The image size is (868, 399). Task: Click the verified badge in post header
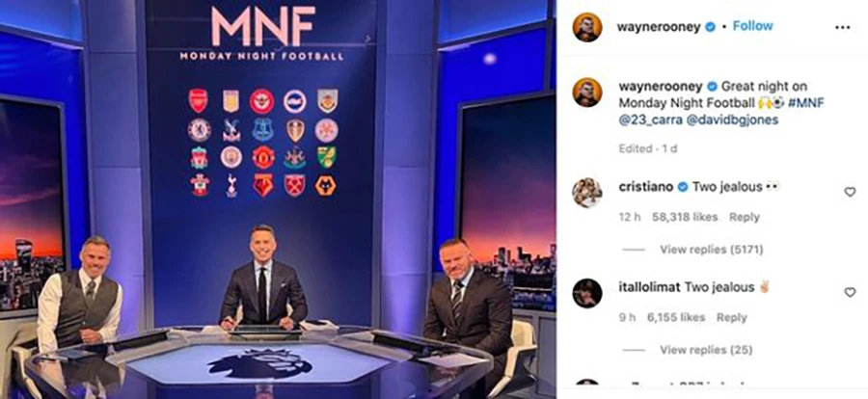point(710,27)
